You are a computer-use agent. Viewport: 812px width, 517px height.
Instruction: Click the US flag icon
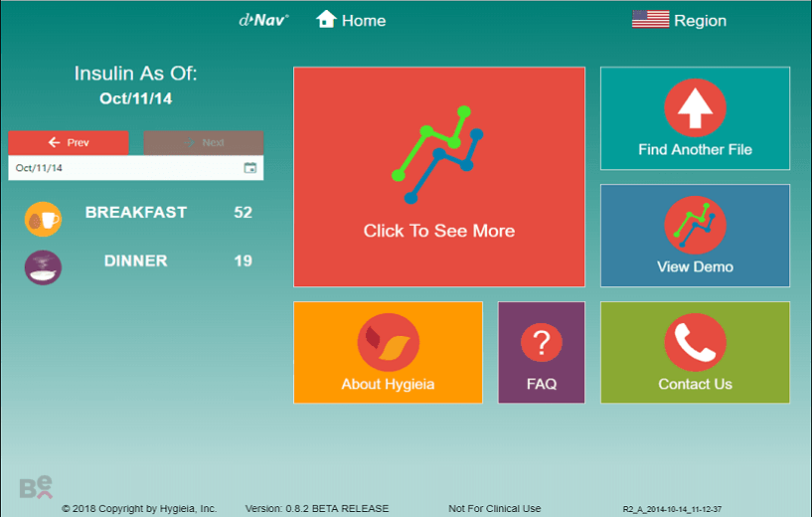click(650, 20)
